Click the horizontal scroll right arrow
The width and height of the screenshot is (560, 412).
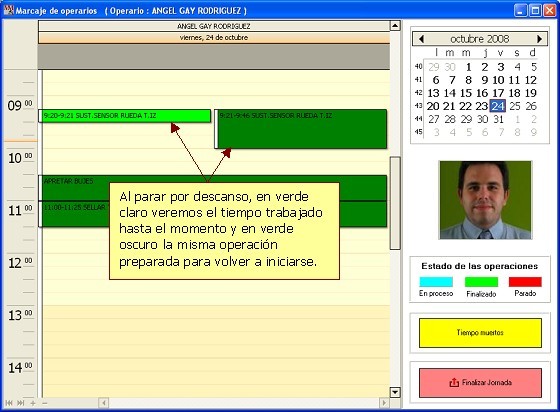coord(384,403)
